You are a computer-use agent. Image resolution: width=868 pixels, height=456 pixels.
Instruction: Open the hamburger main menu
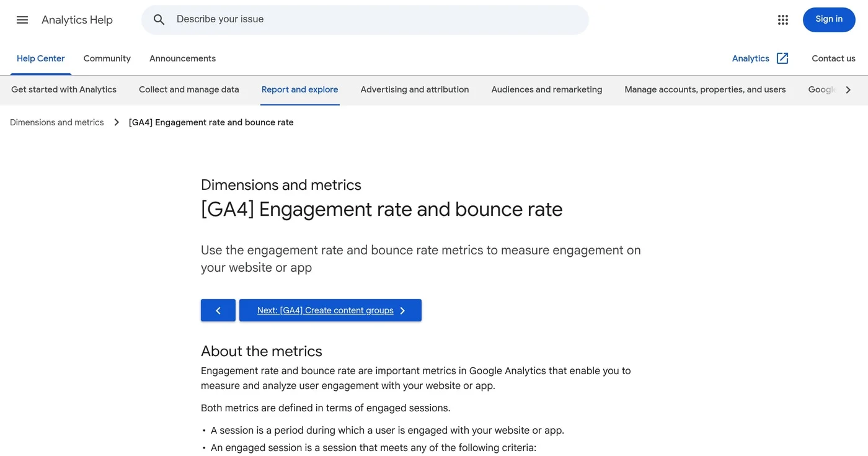point(22,20)
